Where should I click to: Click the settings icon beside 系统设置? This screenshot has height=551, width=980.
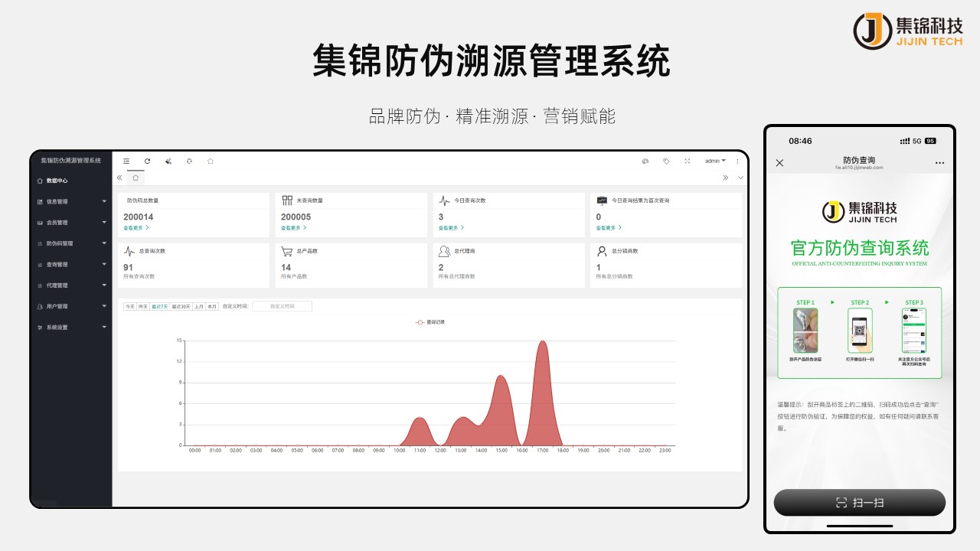coord(40,328)
